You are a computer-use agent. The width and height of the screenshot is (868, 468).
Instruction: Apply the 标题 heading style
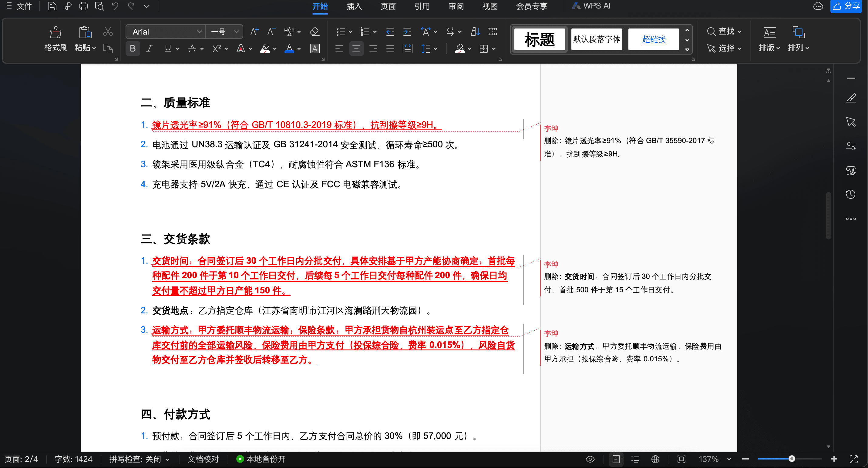540,39
